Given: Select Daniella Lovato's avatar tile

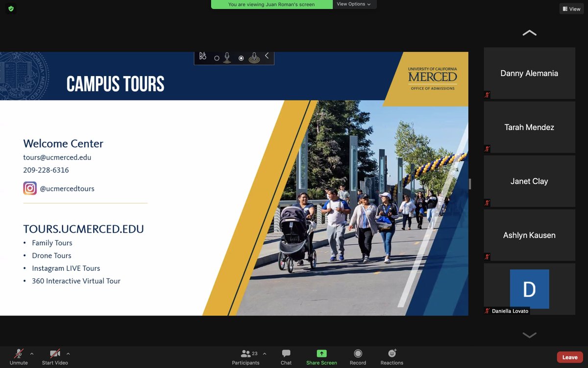Looking at the screenshot, I should click(529, 289).
